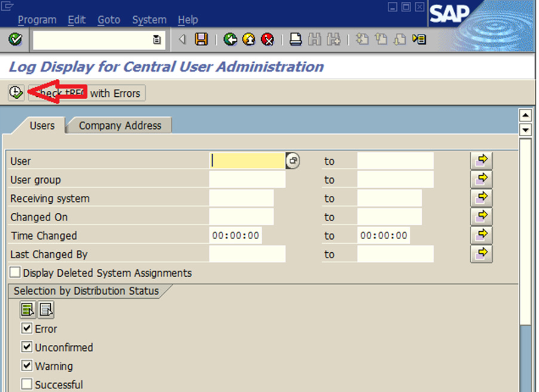Uncheck the Warning status checkbox
This screenshot has height=392, width=539.
(27, 365)
